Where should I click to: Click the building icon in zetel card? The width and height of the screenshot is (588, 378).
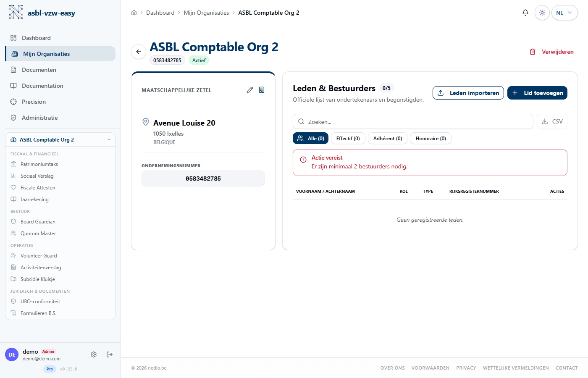coord(262,90)
